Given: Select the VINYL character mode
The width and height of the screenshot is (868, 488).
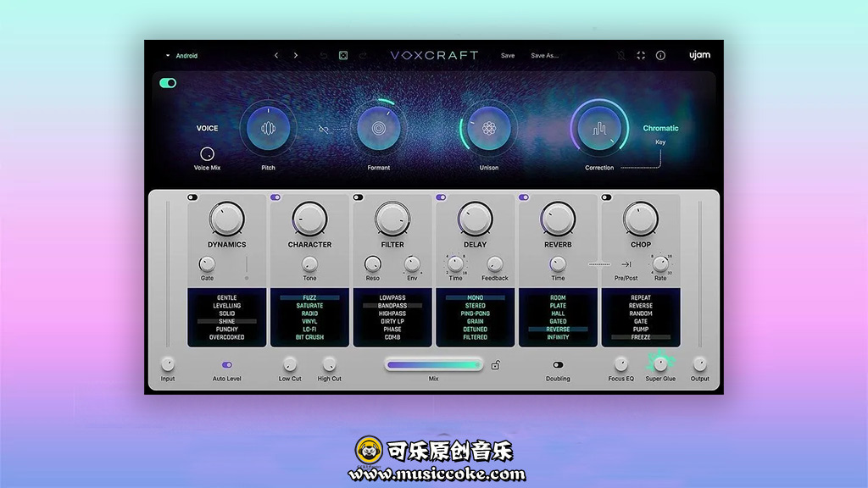Looking at the screenshot, I should (309, 322).
